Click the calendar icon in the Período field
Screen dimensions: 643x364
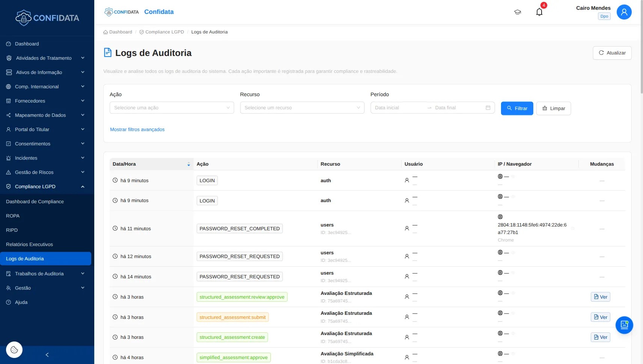[x=488, y=107]
